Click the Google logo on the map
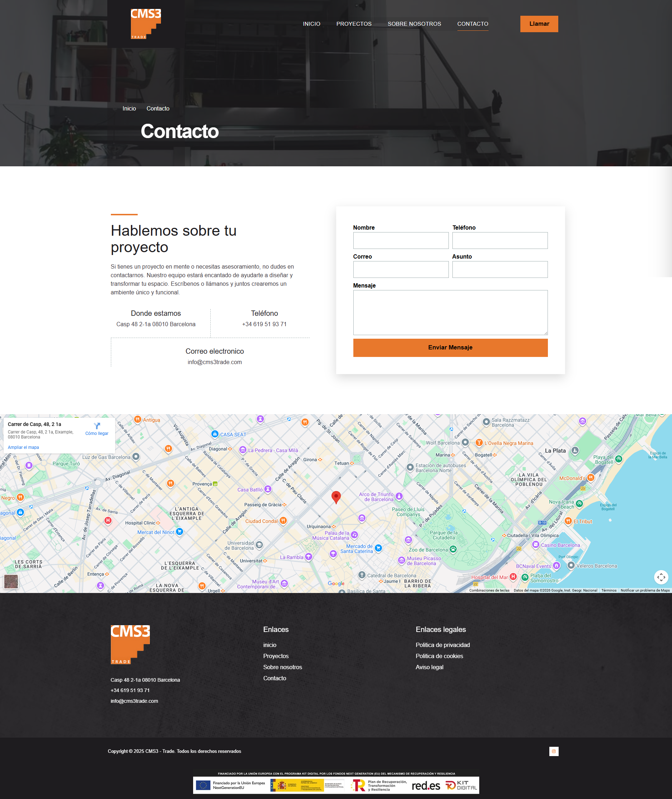The width and height of the screenshot is (672, 799). (336, 583)
